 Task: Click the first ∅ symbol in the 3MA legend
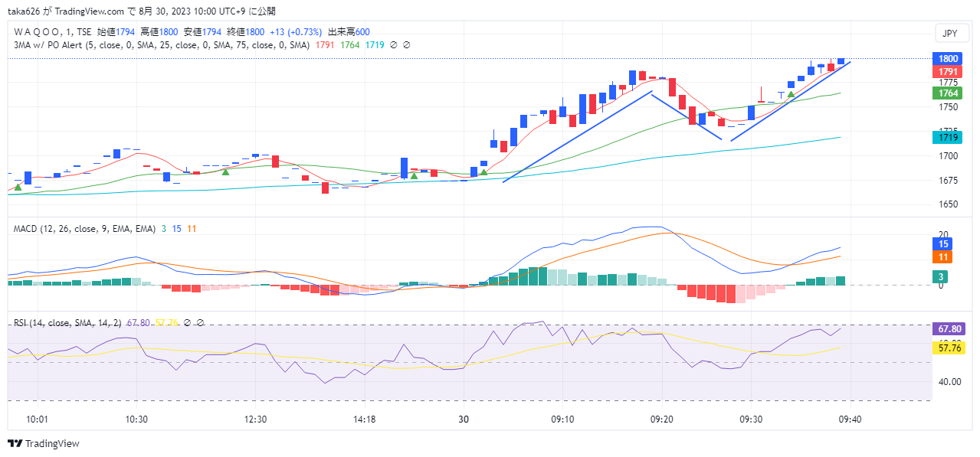[394, 45]
